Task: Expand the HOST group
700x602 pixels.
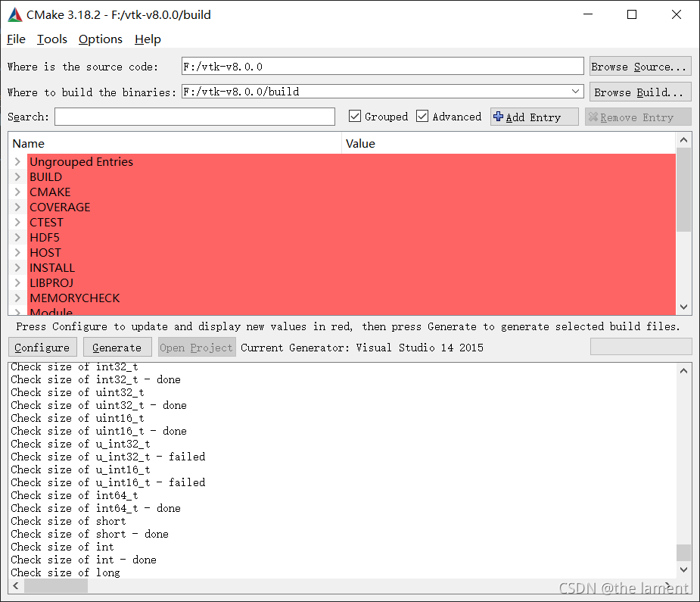Action: coord(18,253)
